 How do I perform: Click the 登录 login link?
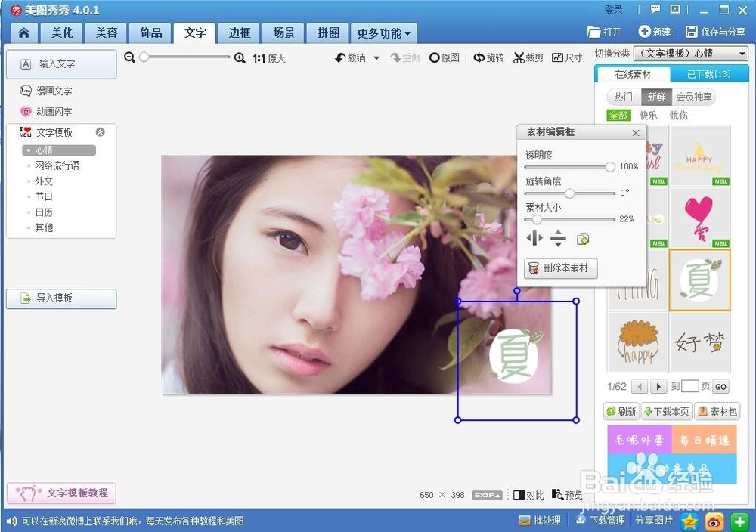coord(613,10)
